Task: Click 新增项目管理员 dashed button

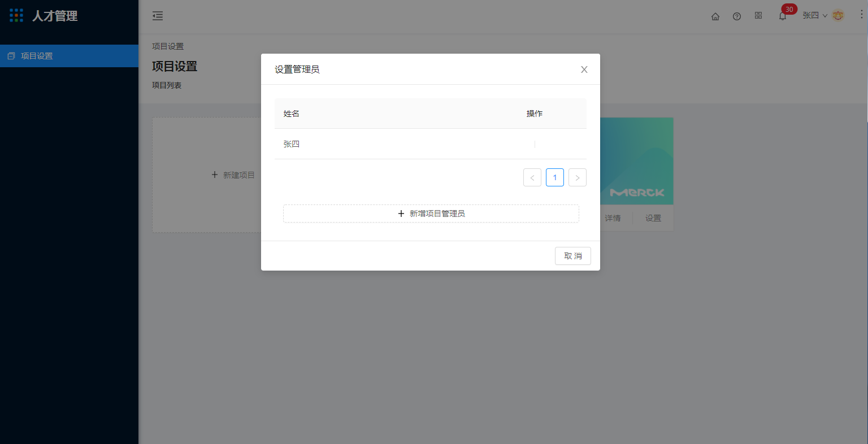Action: pos(431,214)
